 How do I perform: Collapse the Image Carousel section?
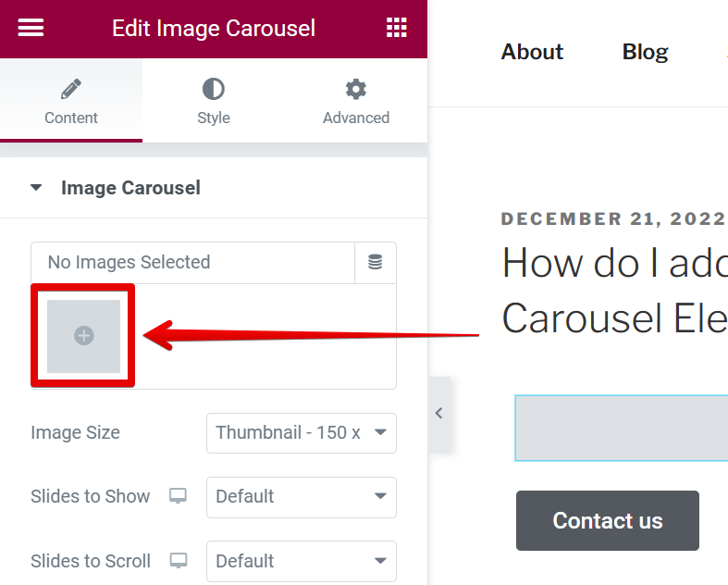(37, 188)
